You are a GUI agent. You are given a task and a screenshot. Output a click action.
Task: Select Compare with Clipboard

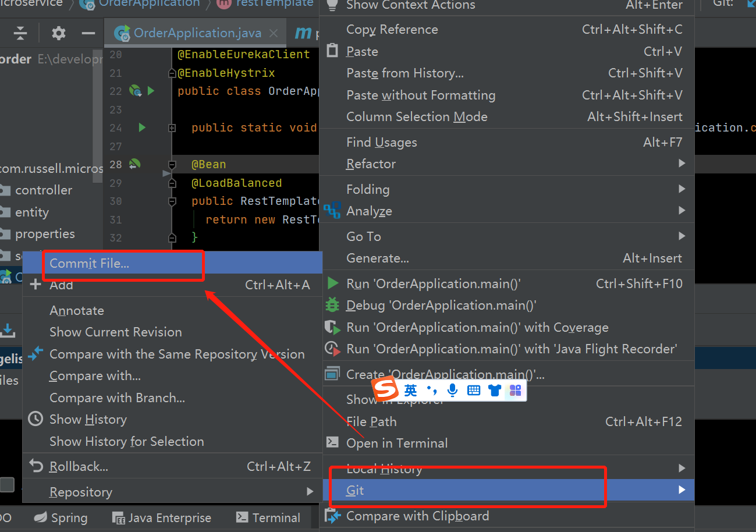click(x=509, y=516)
